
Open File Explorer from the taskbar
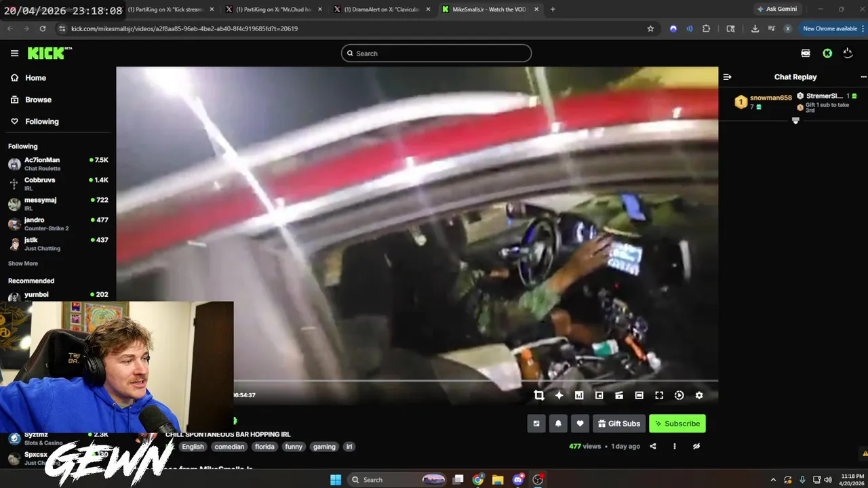[x=498, y=480]
